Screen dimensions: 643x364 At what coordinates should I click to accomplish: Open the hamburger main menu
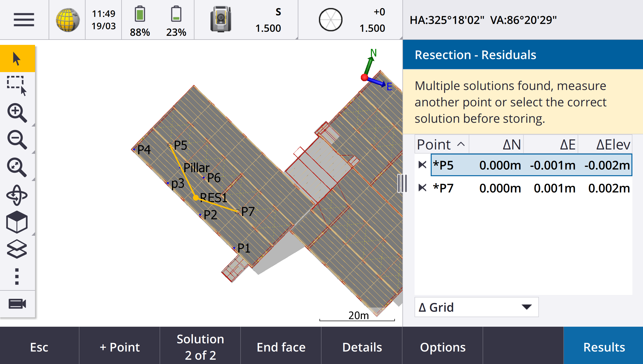pos(24,20)
